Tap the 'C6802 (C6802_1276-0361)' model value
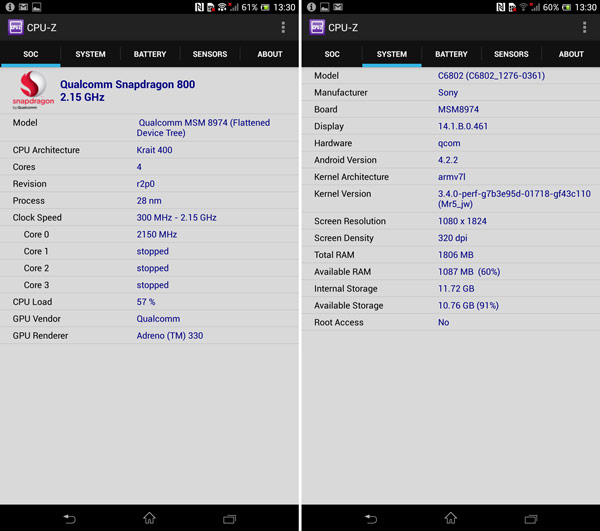This screenshot has width=600, height=531. [491, 76]
